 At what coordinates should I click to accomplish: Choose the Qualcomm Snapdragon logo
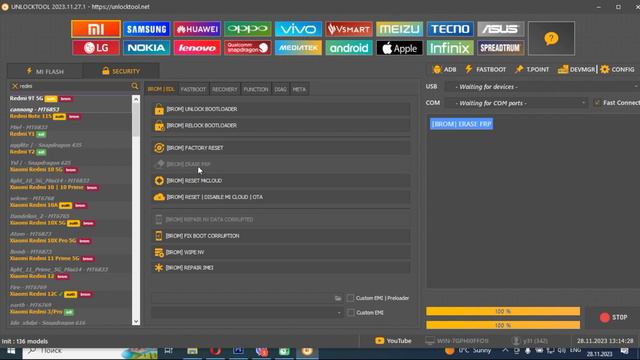click(x=248, y=48)
